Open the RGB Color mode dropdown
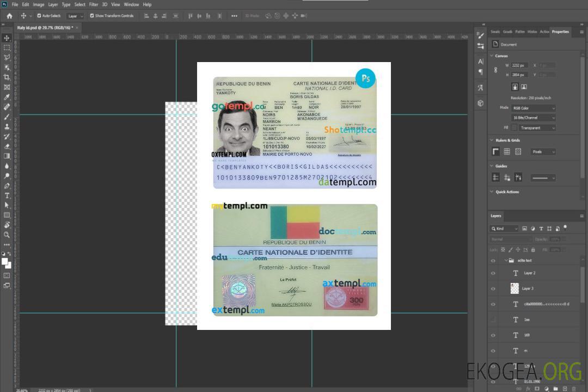Viewport: 588px width, 392px height. click(x=534, y=108)
